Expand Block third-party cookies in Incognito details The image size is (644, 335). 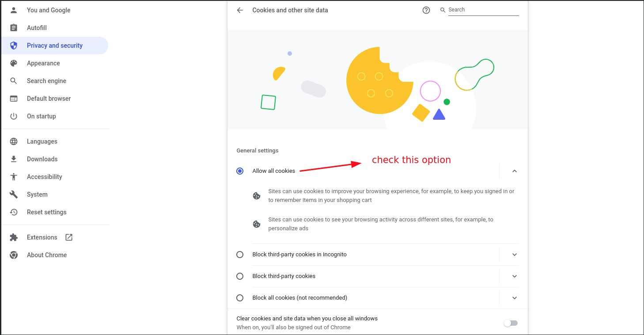[x=514, y=255]
